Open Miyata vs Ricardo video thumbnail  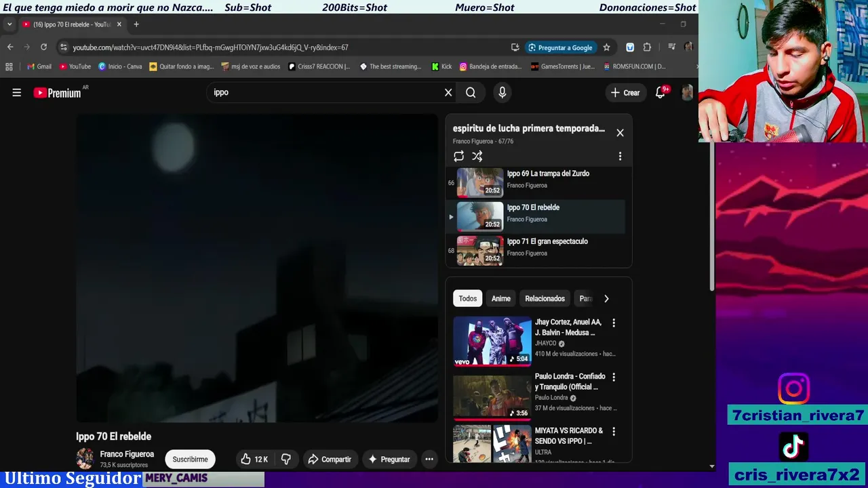[492, 444]
